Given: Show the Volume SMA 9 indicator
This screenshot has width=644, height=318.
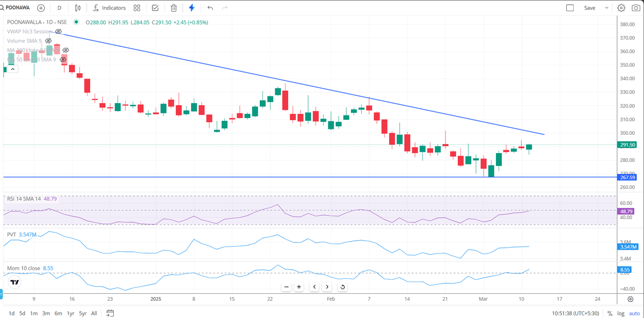Looking at the screenshot, I should pyautogui.click(x=48, y=41).
